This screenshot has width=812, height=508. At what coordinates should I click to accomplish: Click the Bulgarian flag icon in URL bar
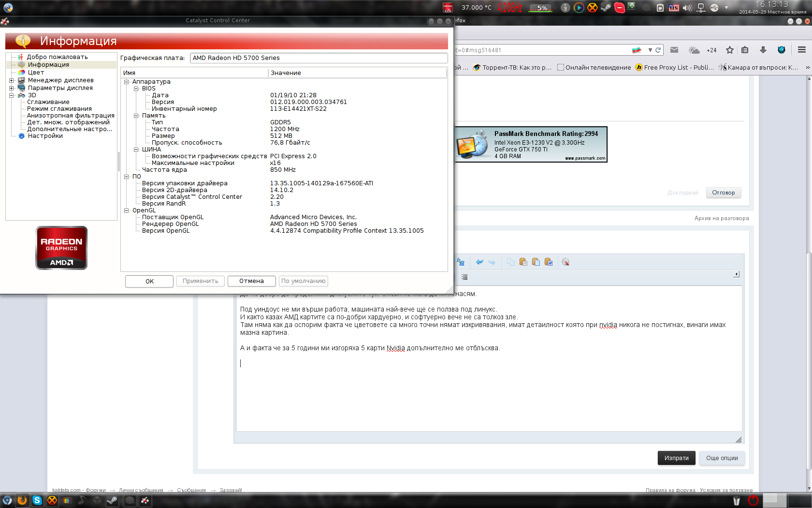[x=637, y=50]
